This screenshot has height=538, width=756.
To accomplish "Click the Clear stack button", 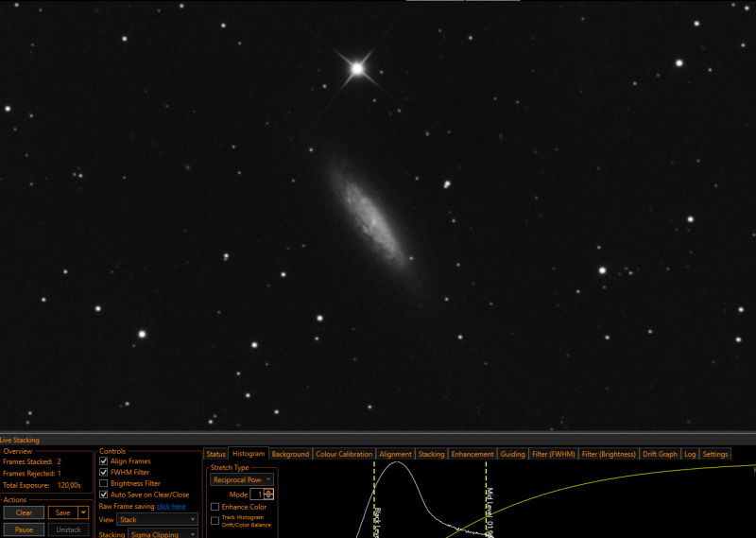I will coord(24,512).
